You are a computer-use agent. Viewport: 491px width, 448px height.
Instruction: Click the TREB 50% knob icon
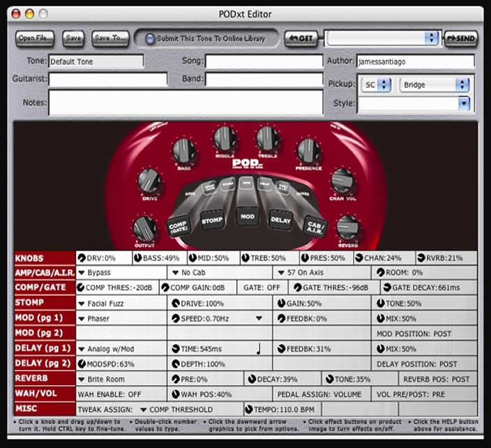(245, 257)
